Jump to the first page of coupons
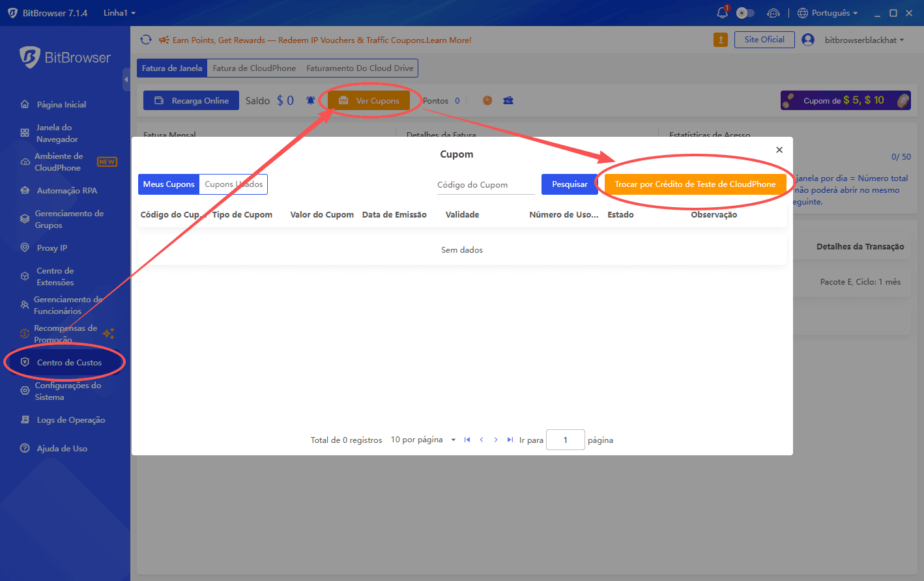Image resolution: width=924 pixels, height=581 pixels. [467, 440]
